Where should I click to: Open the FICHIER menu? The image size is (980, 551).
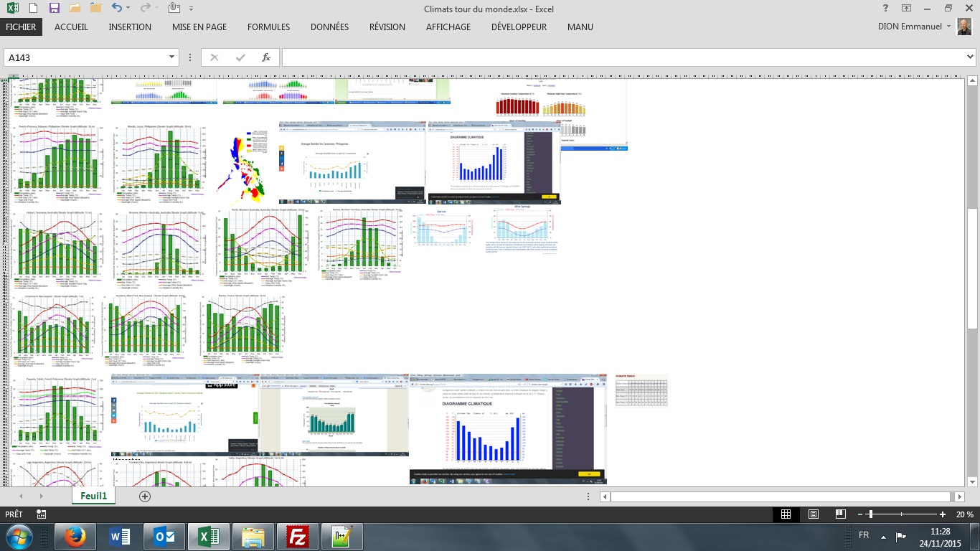click(21, 27)
